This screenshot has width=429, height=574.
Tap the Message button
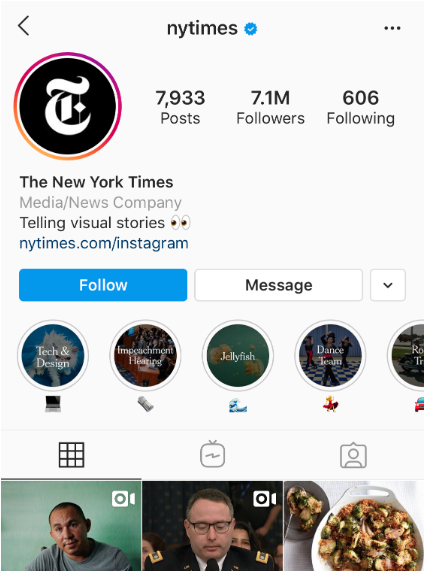point(279,285)
